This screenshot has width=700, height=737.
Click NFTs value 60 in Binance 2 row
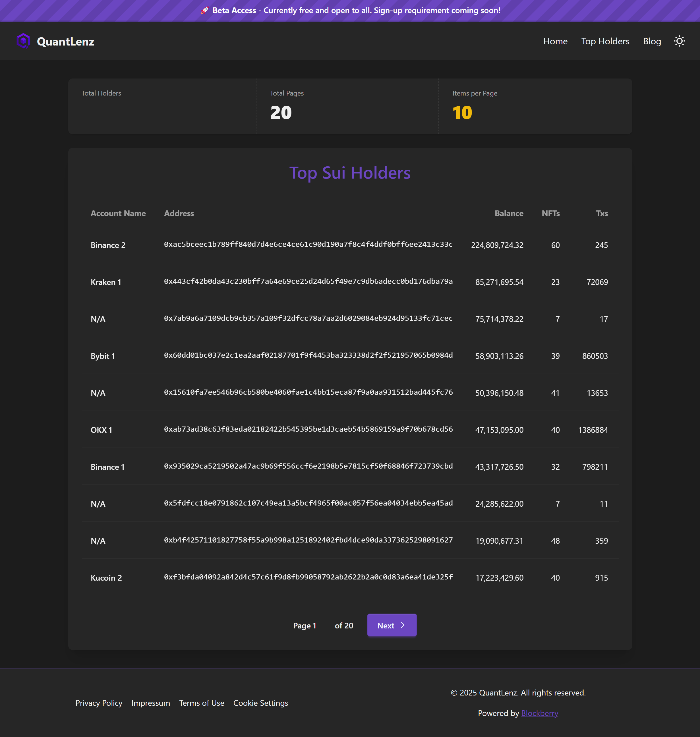[x=555, y=245]
